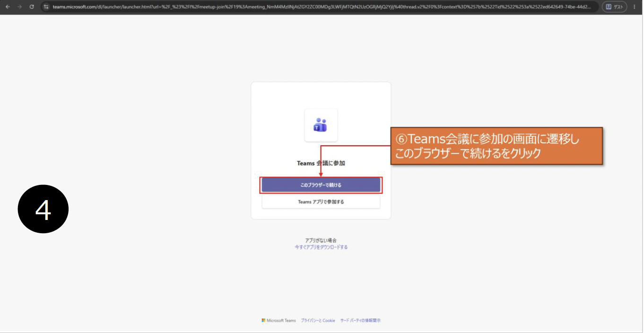Image resolution: width=644 pixels, height=333 pixels.
Task: Reload the page with the refresh icon
Action: [x=32, y=7]
